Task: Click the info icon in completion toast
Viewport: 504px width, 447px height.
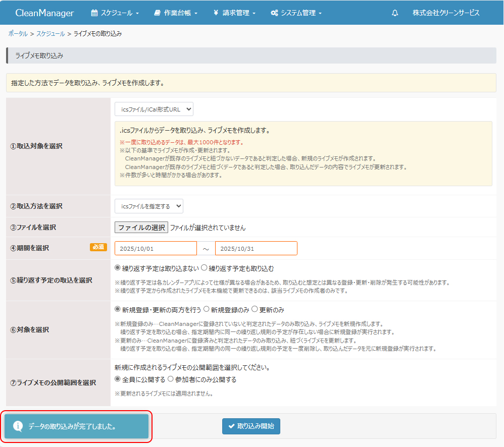Action: [18, 426]
